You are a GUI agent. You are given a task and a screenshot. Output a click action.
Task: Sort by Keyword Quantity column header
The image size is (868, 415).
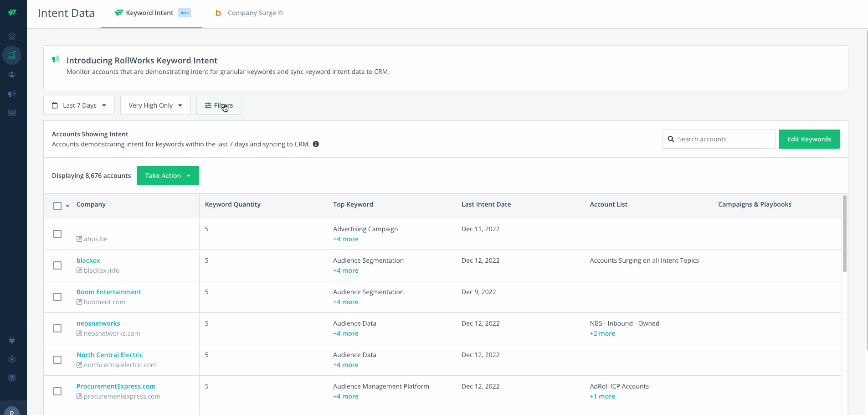click(233, 204)
